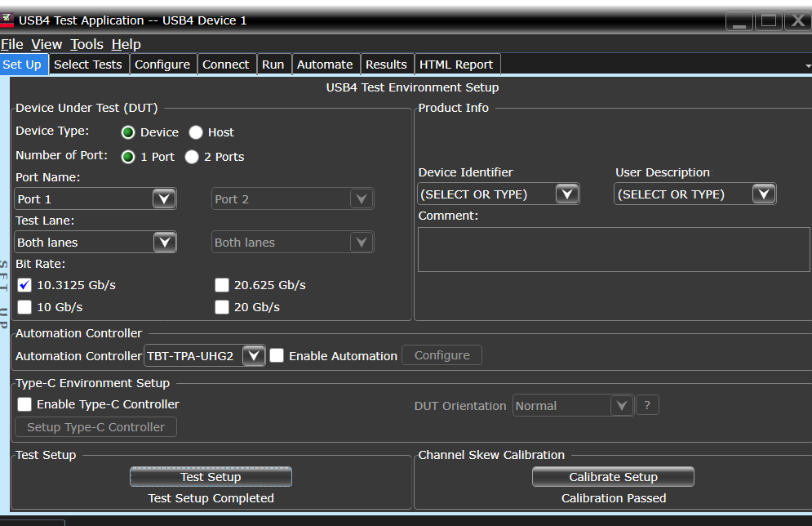Enable the Type-C Controller
The image size is (812, 526).
(x=24, y=403)
